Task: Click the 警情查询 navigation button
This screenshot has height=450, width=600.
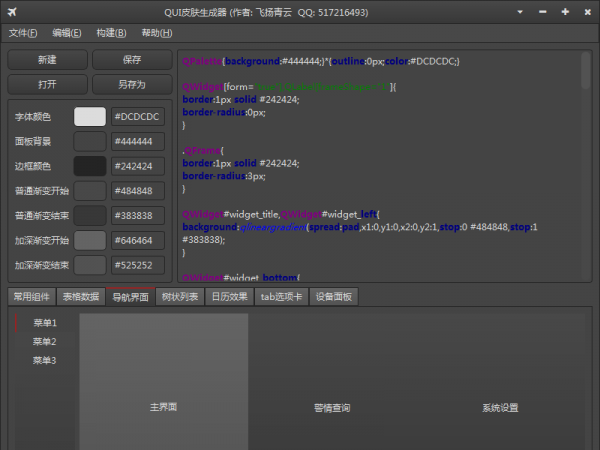Action: (332, 408)
